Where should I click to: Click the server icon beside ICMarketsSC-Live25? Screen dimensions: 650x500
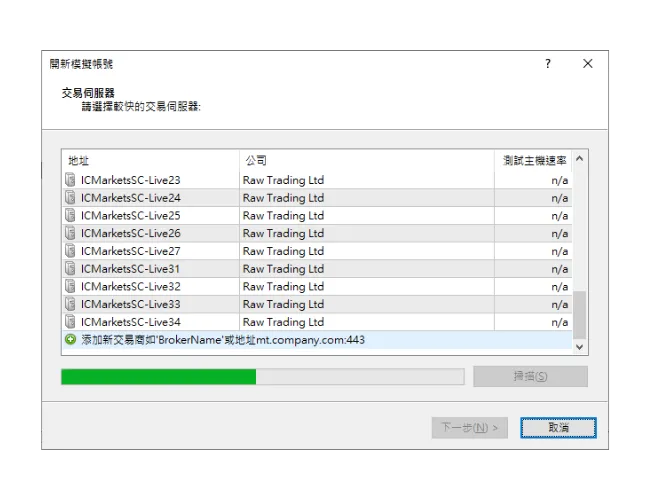(70, 216)
